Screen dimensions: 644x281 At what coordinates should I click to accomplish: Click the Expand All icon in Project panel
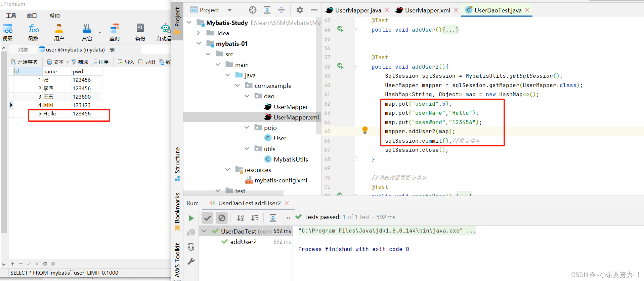pyautogui.click(x=267, y=10)
